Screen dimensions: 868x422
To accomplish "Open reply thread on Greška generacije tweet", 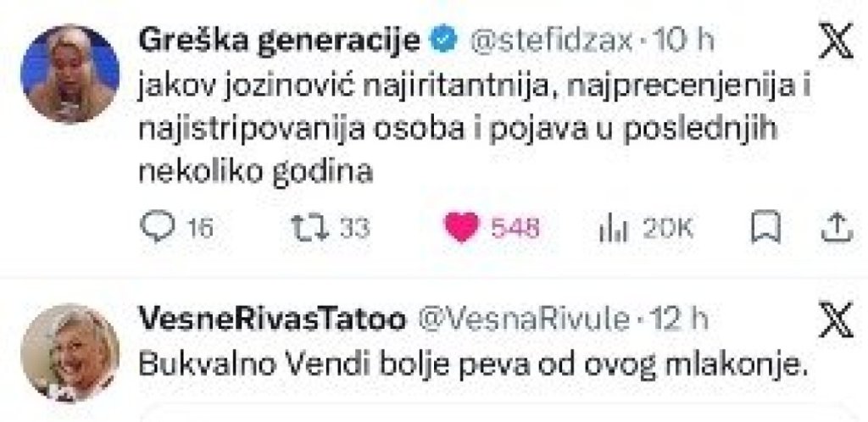I will point(156,227).
